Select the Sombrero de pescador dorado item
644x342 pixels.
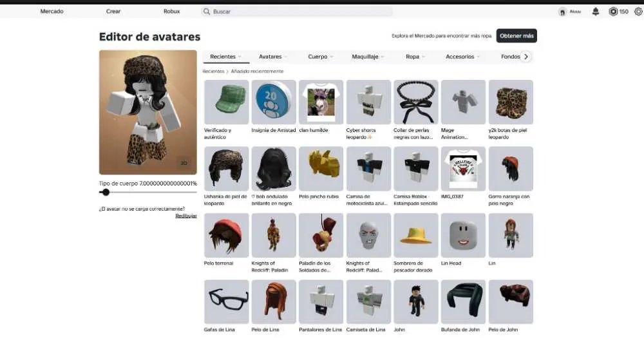point(415,235)
